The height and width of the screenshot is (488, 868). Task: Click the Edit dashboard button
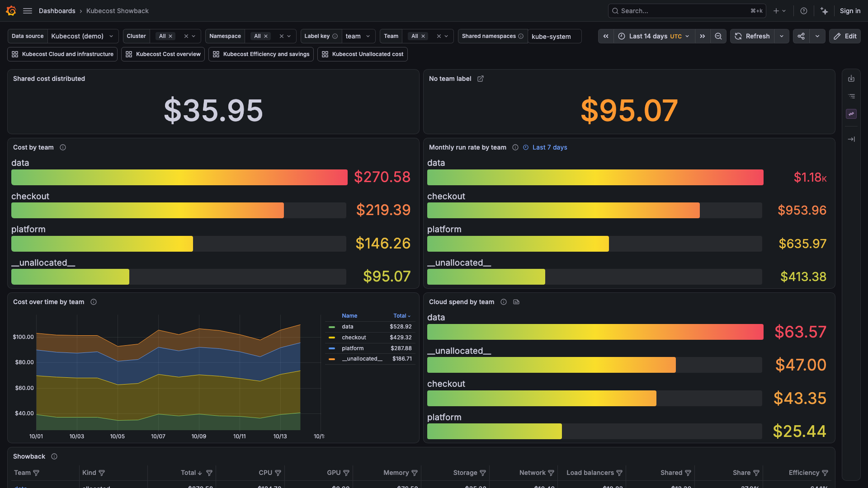[x=844, y=36]
